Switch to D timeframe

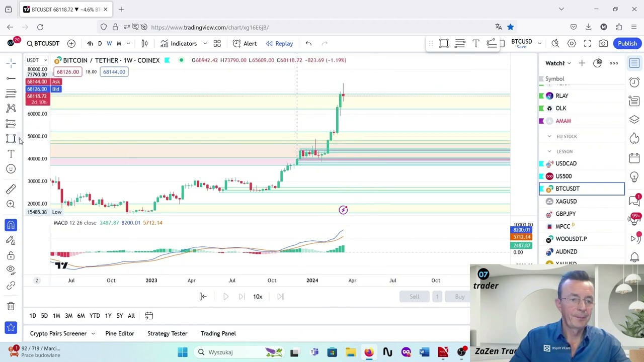100,43
